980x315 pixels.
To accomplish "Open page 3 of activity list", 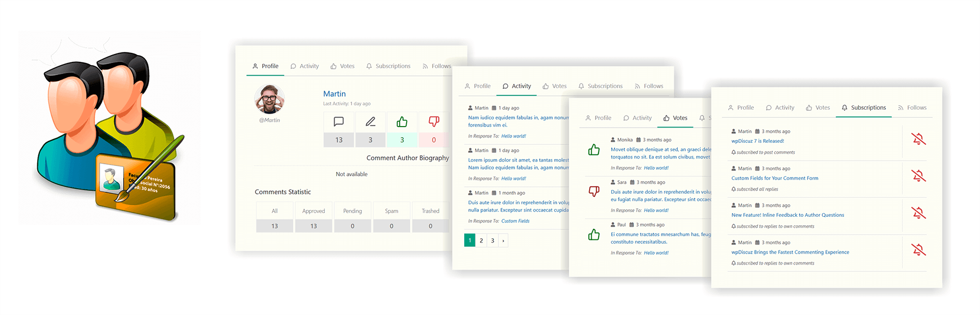I will (x=493, y=240).
